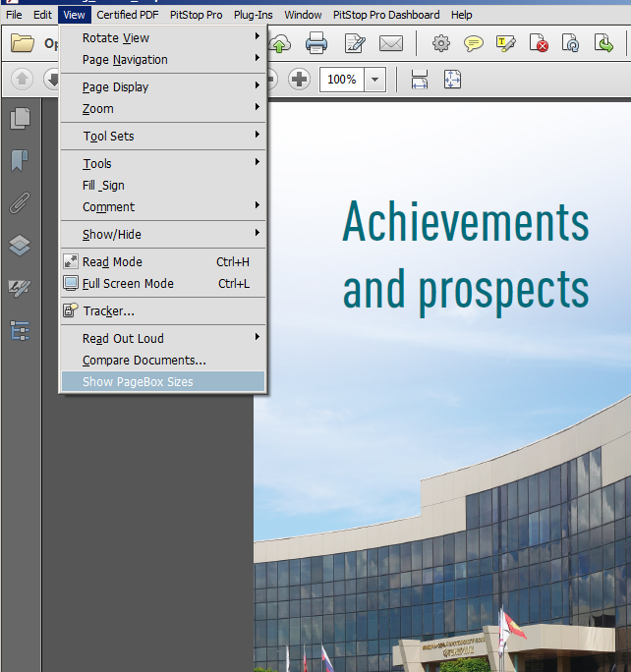Open the Bookmarks panel in sidebar
The width and height of the screenshot is (631, 672).
point(20,161)
